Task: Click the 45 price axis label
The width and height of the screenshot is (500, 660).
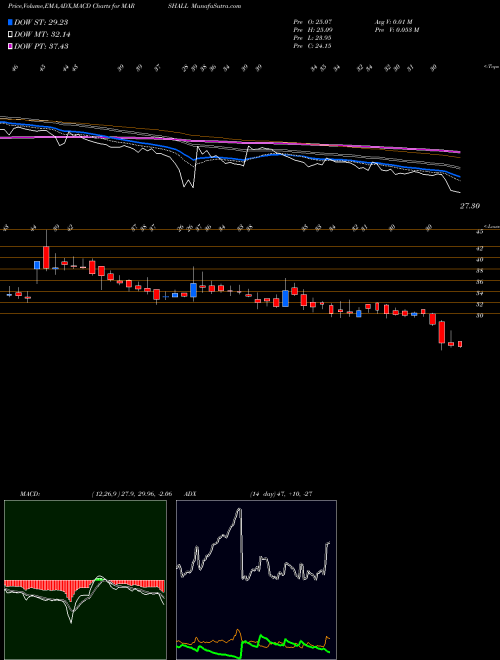Action: [x=479, y=232]
